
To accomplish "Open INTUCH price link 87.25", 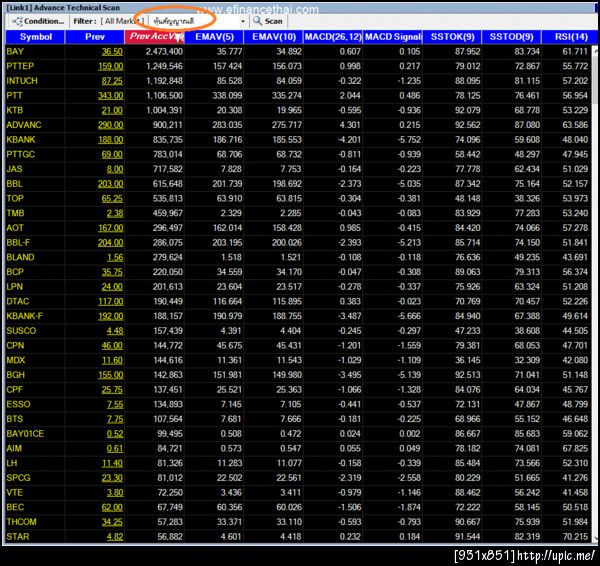I will [x=112, y=81].
